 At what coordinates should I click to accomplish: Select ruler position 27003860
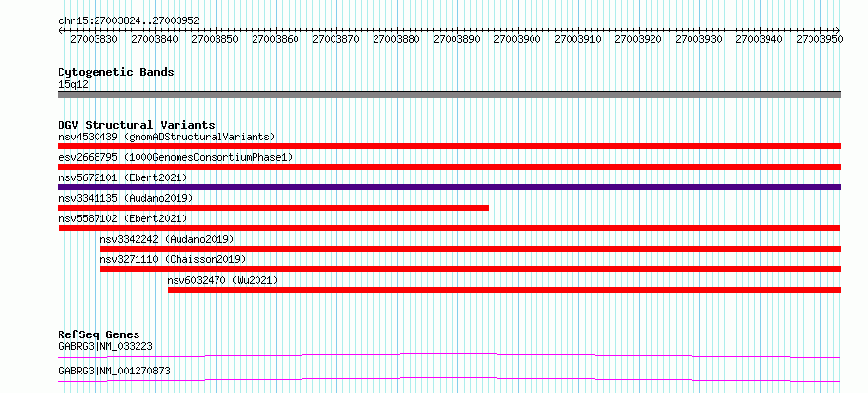point(275,39)
